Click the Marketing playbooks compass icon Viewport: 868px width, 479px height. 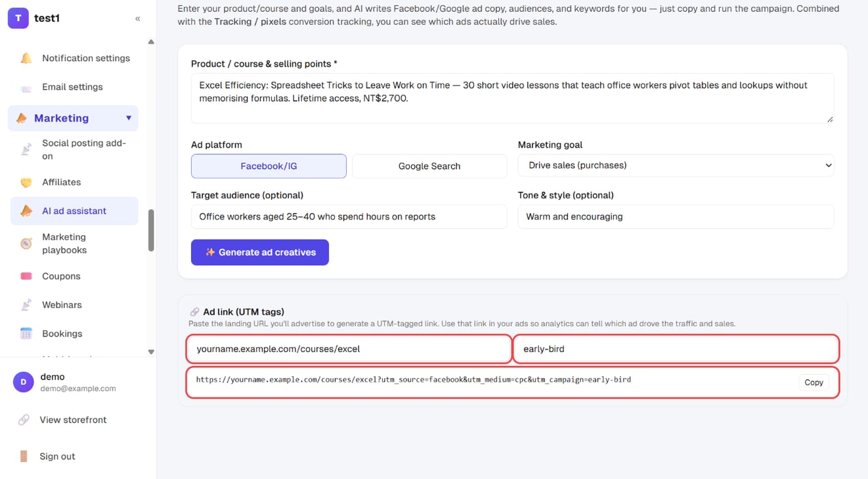(26, 244)
